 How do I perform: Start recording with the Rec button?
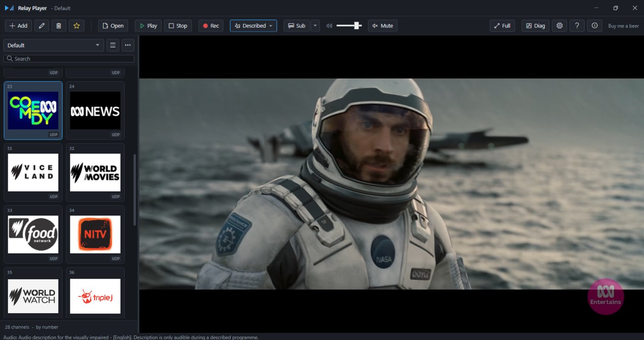(x=211, y=26)
